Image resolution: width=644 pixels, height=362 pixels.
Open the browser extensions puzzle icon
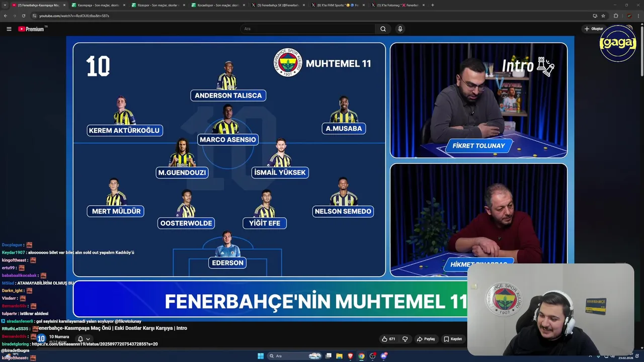pyautogui.click(x=616, y=16)
